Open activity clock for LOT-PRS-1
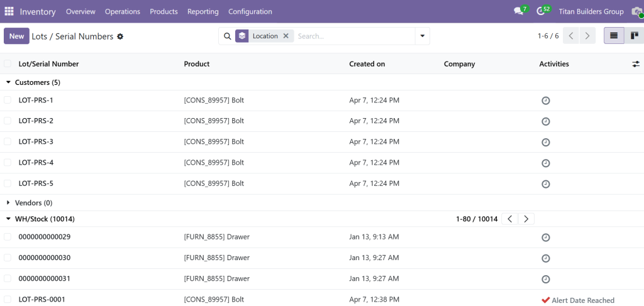 pos(546,101)
